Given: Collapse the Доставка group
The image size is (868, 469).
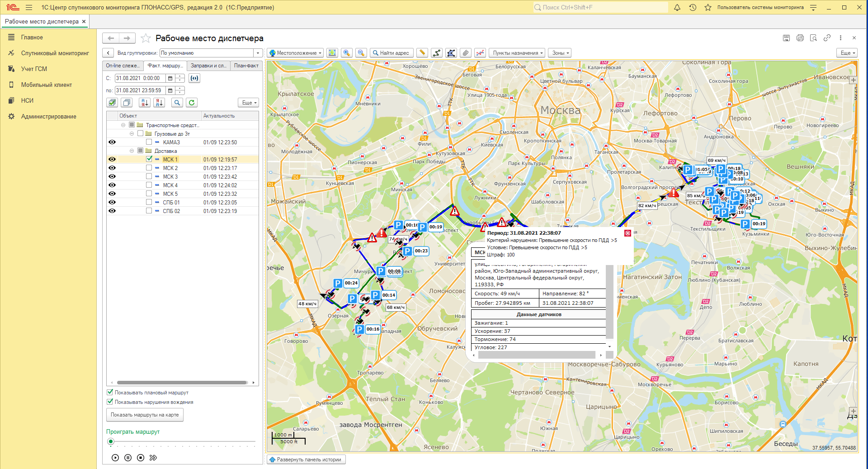Looking at the screenshot, I should click(132, 151).
